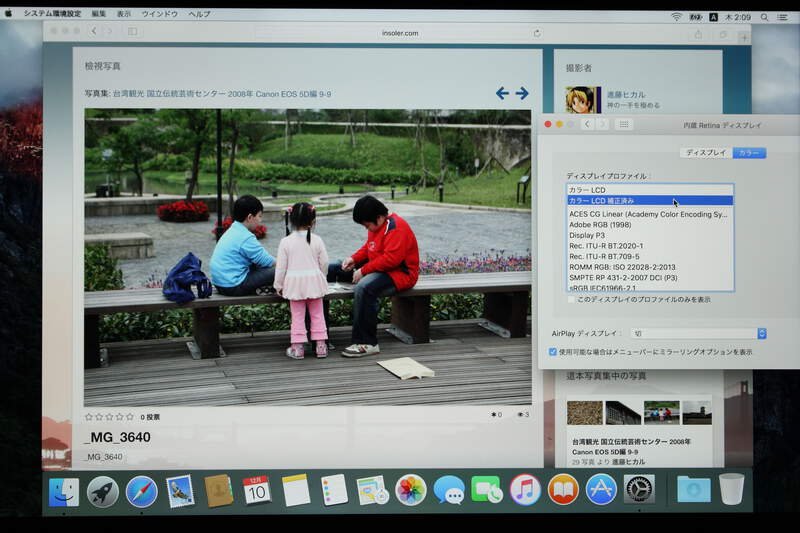Uncheck the menu bar mirroring options checkbox

click(x=553, y=352)
